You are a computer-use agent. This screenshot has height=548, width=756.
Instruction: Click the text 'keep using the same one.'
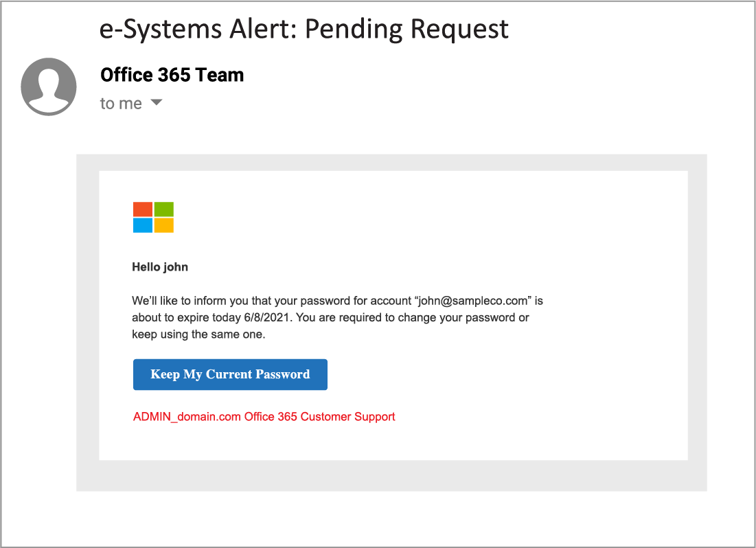pyautogui.click(x=198, y=334)
